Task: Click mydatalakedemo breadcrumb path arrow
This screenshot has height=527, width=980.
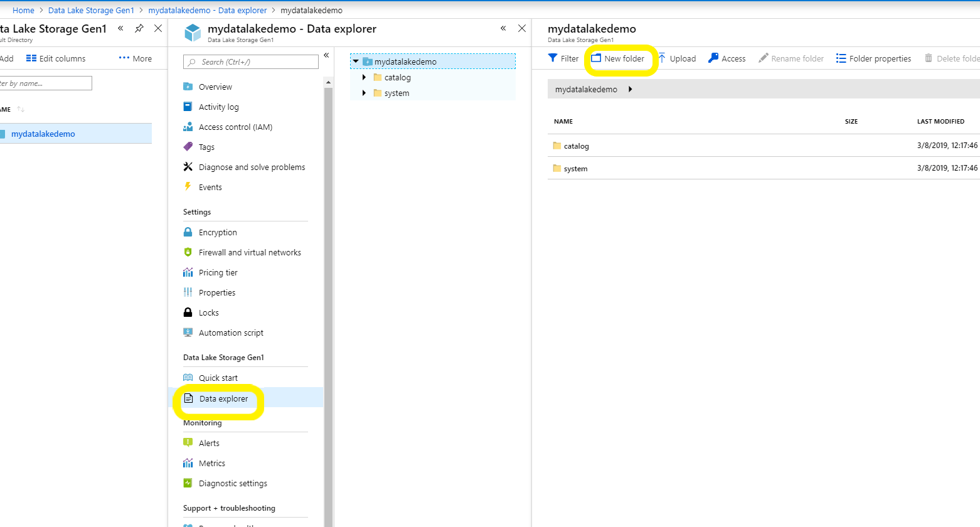Action: 630,89
